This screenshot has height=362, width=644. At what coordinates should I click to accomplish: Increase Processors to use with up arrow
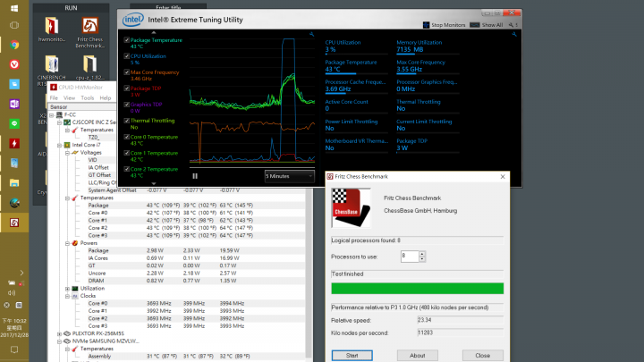point(422,254)
